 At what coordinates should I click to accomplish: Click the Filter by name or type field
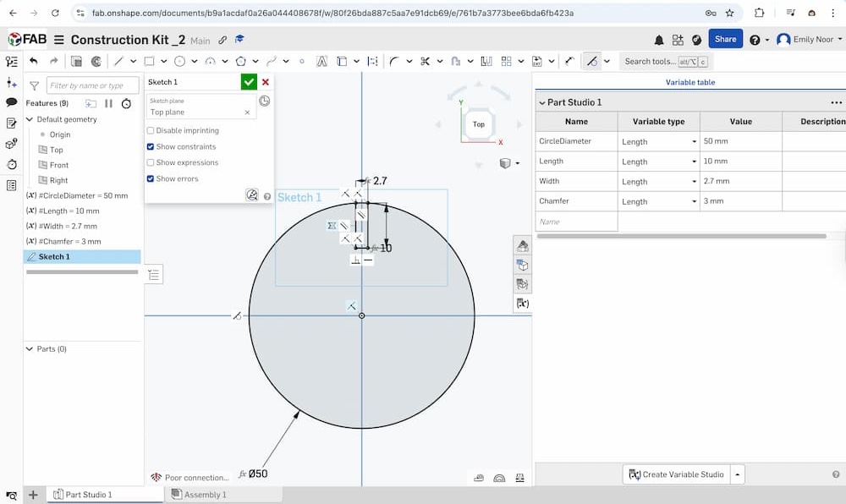(92, 85)
